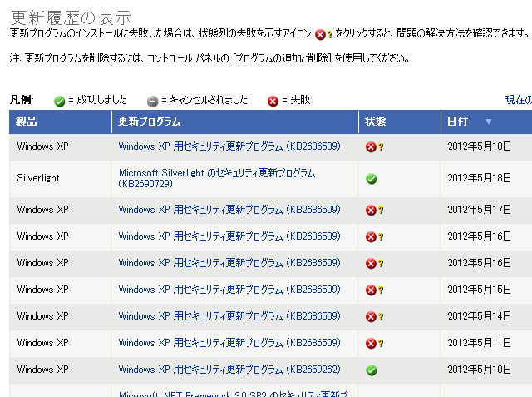Click the 2012年5月15日 date cell
532x397 pixels.
(x=479, y=290)
